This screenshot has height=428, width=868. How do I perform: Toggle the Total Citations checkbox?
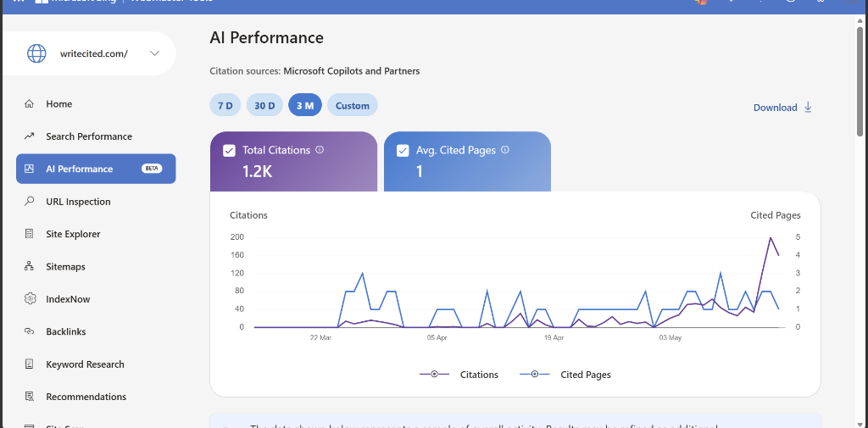click(229, 151)
